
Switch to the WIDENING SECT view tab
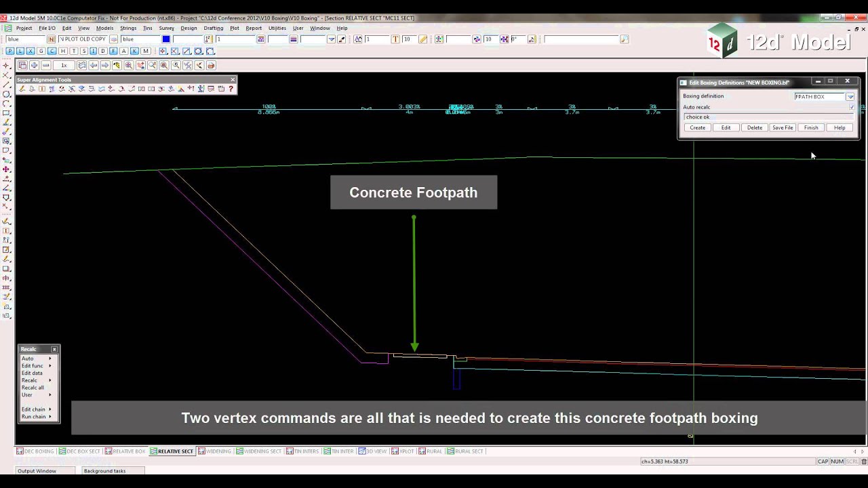click(259, 451)
